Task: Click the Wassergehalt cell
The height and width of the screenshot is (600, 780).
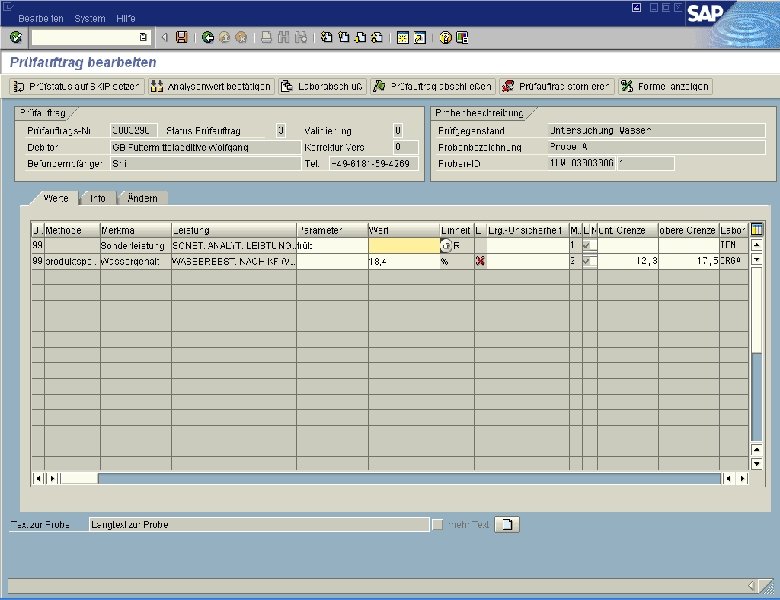Action: tap(135, 261)
